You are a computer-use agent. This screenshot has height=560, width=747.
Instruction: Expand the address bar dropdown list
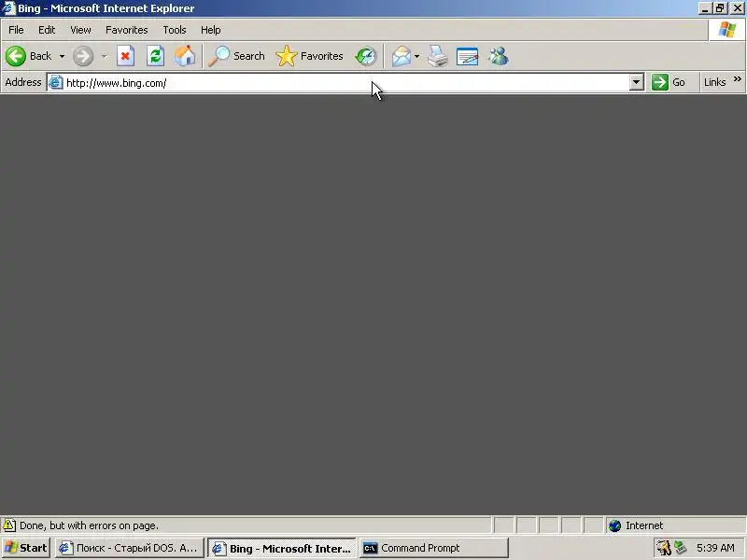point(636,82)
